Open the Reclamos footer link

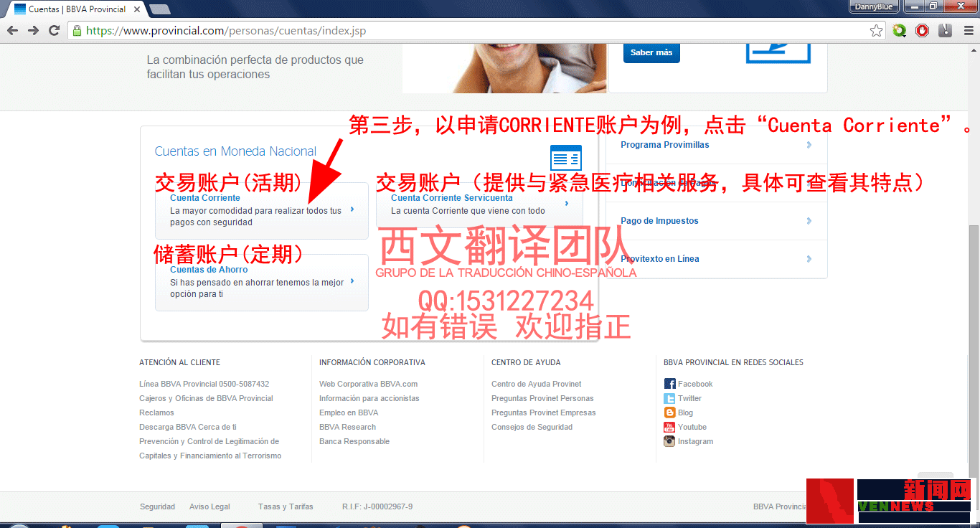pyautogui.click(x=156, y=412)
